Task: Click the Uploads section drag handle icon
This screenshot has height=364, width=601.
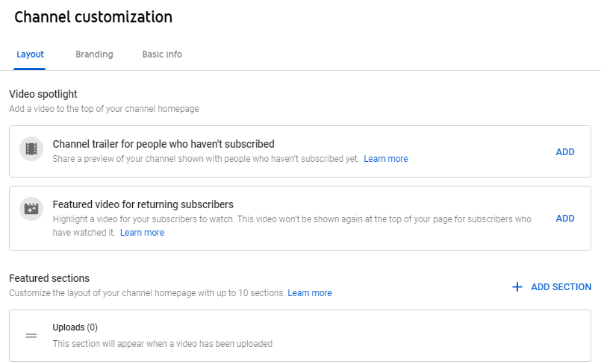Action: click(31, 336)
